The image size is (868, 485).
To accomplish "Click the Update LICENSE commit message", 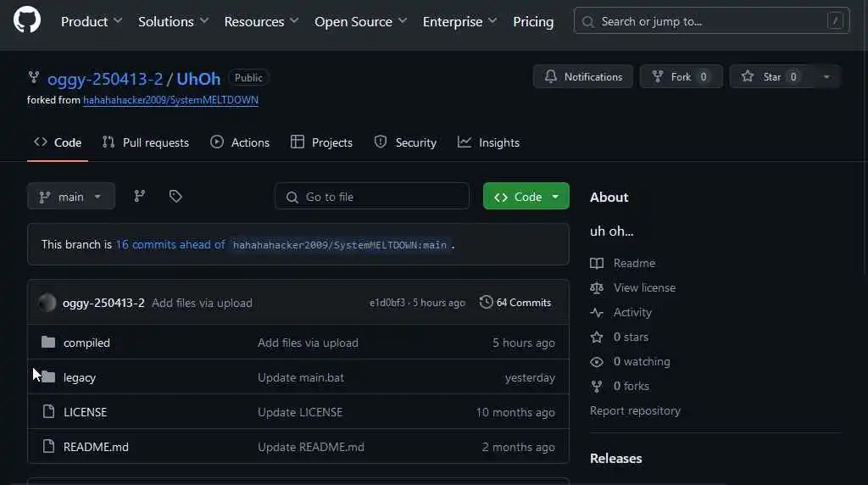I will click(300, 412).
